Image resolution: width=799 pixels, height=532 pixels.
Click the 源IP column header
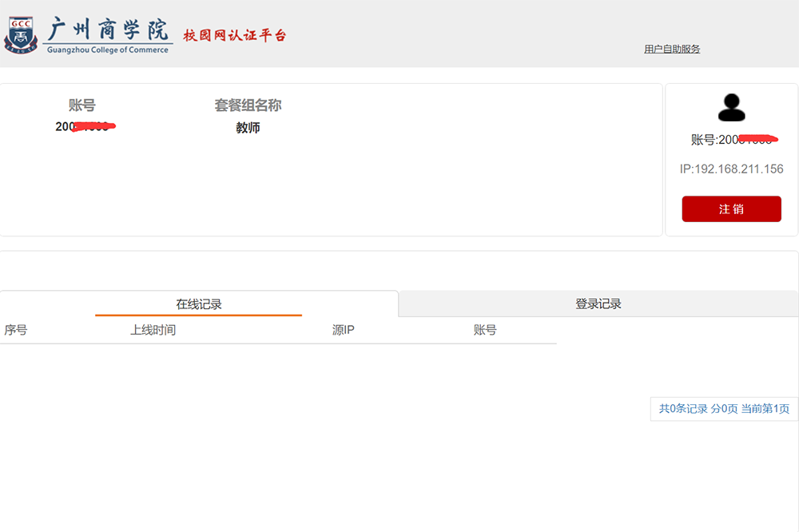(343, 330)
